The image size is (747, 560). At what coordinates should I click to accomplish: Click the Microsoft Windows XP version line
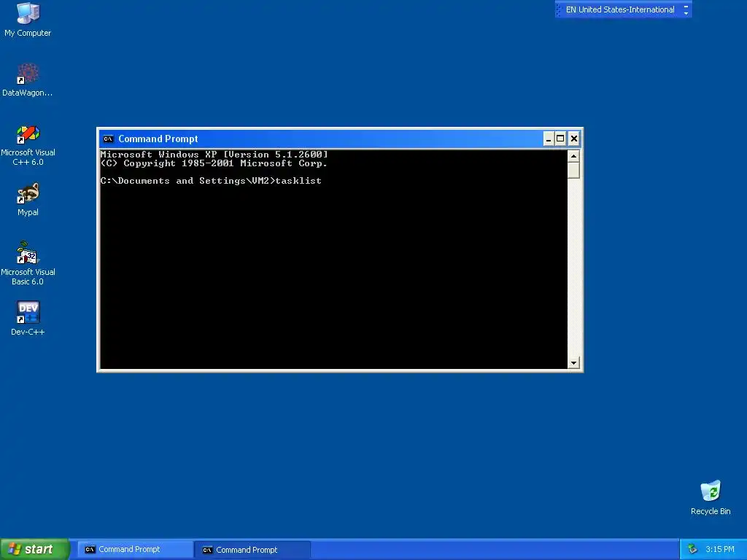tap(214, 155)
